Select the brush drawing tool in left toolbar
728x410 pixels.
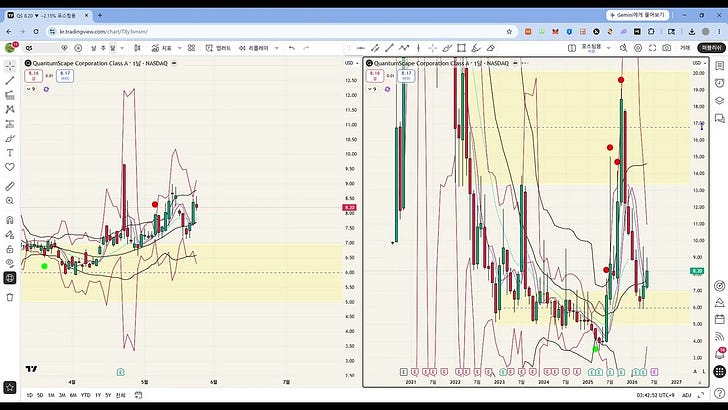[x=10, y=138]
